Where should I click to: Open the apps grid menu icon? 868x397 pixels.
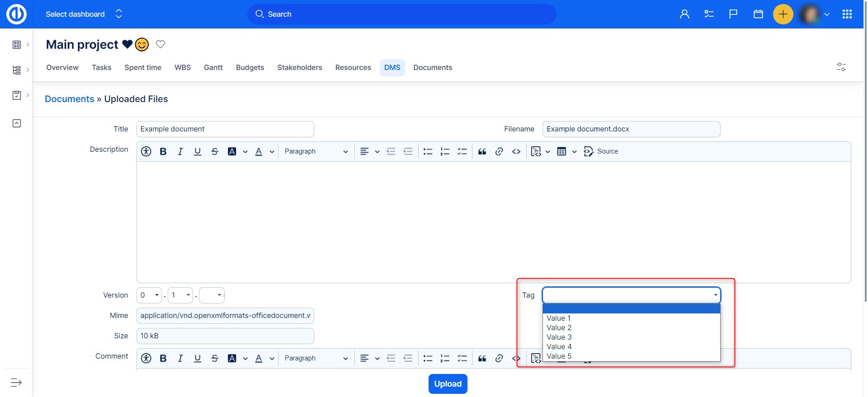[847, 14]
